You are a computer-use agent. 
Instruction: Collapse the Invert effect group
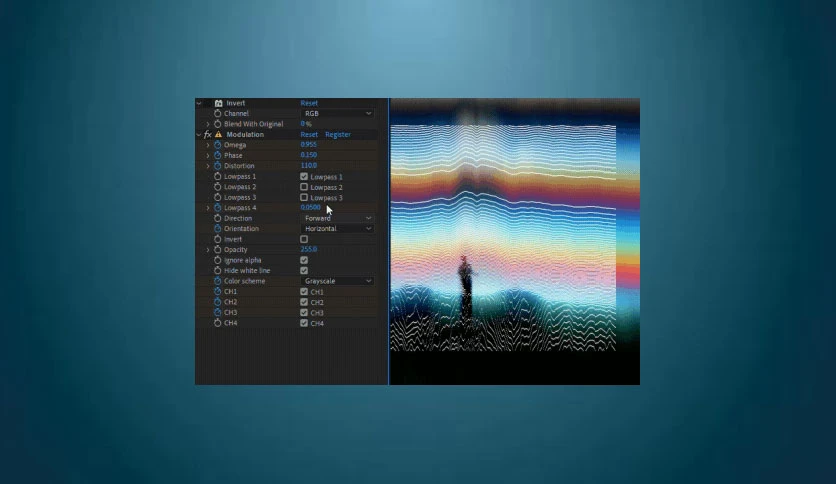click(199, 103)
